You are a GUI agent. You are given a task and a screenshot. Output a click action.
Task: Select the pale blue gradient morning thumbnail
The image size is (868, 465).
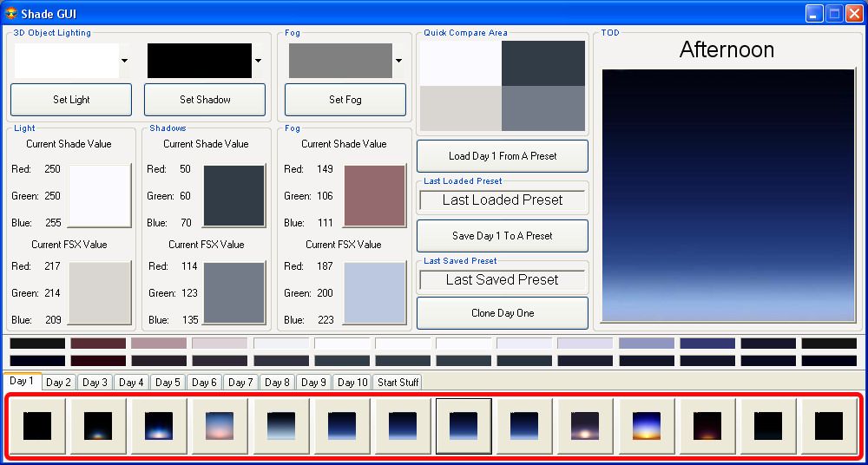tap(281, 426)
